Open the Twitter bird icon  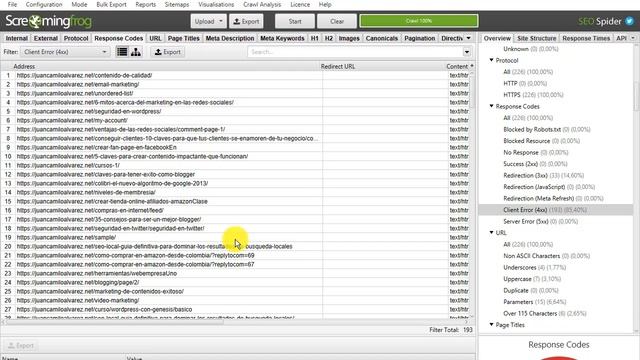pyautogui.click(x=629, y=21)
